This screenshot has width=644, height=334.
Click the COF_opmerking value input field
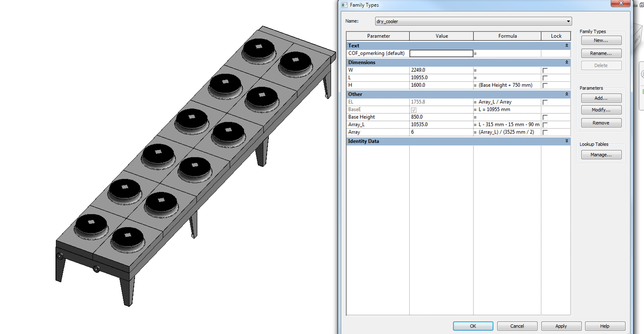(x=441, y=53)
